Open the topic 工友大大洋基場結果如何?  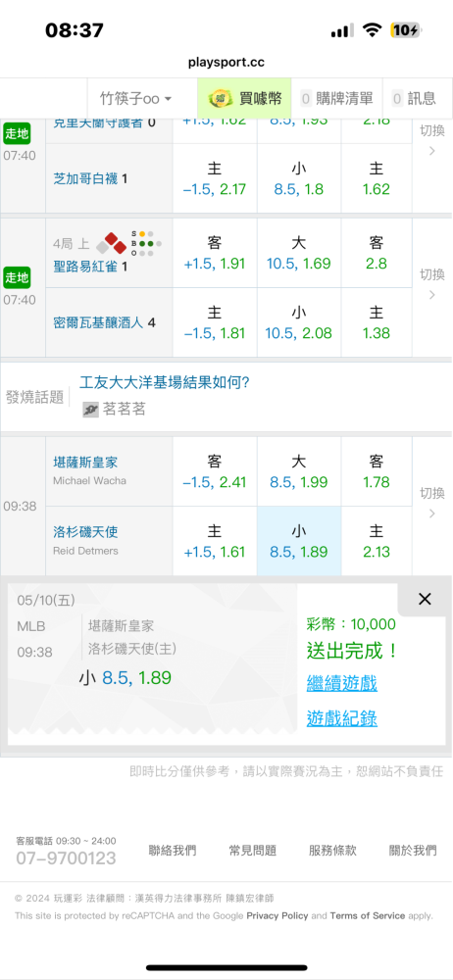coord(165,382)
